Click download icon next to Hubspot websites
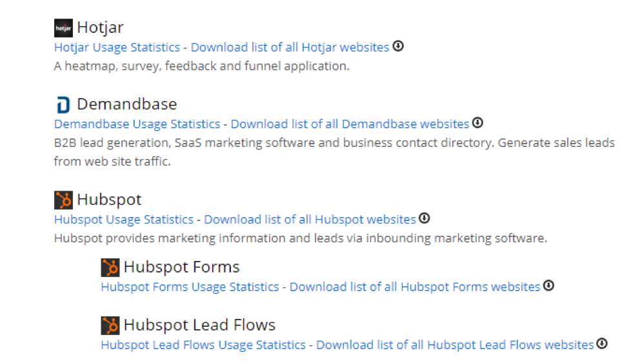 click(x=424, y=218)
